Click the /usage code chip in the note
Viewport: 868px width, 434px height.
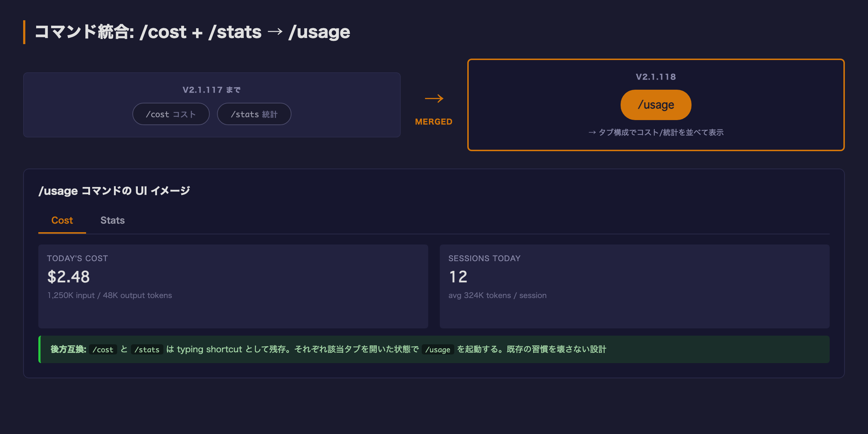(438, 349)
